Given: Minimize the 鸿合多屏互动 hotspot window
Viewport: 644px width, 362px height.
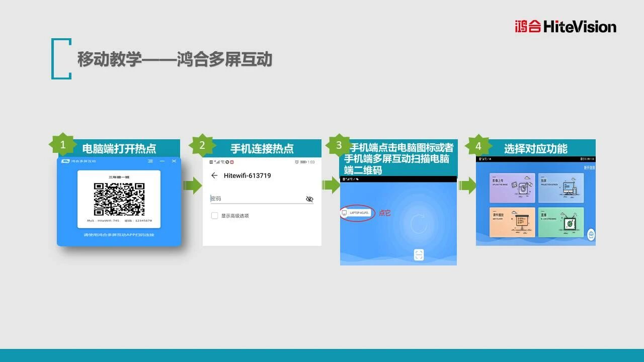Looking at the screenshot, I should coord(162,161).
